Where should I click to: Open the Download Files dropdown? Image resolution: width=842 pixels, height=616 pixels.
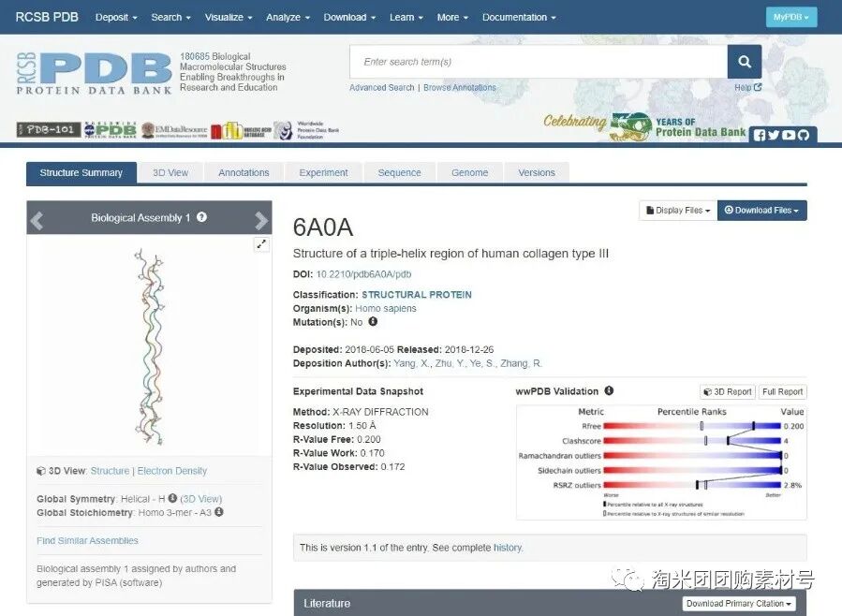point(762,211)
